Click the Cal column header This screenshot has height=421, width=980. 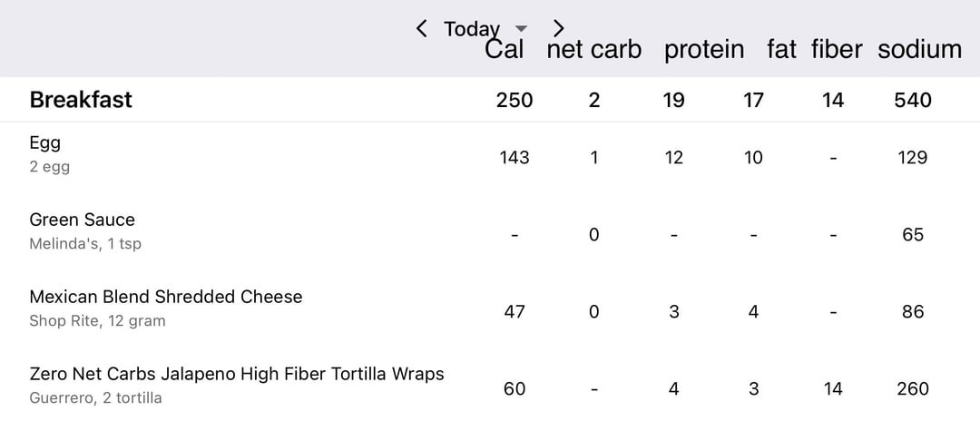[505, 49]
